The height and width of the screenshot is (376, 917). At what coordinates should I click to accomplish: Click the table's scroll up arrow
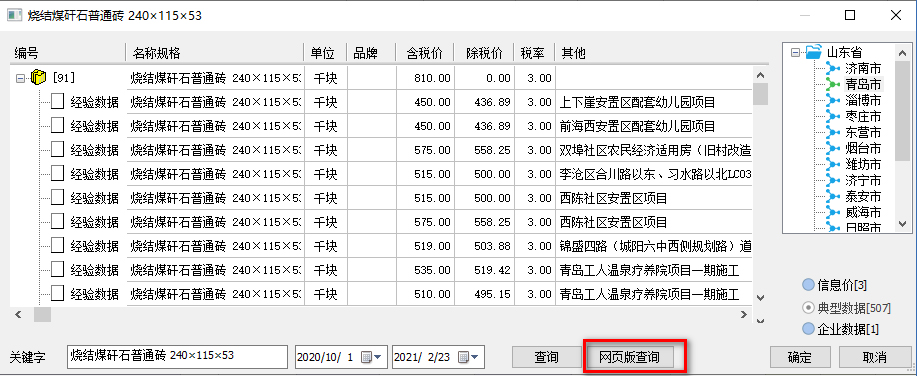[760, 76]
